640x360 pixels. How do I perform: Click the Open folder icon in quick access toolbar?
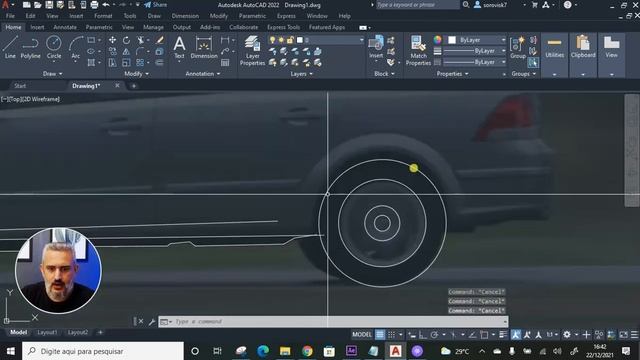click(x=38, y=5)
